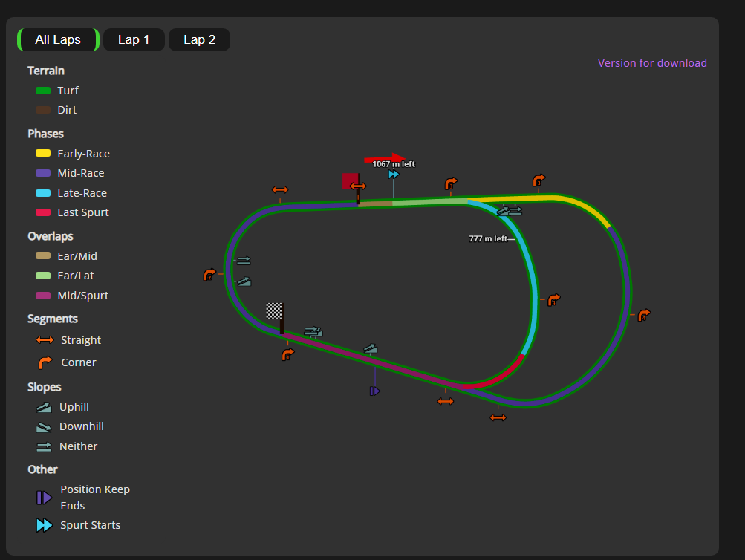Select the All Laps tab
The width and height of the screenshot is (745, 560).
pyautogui.click(x=58, y=39)
